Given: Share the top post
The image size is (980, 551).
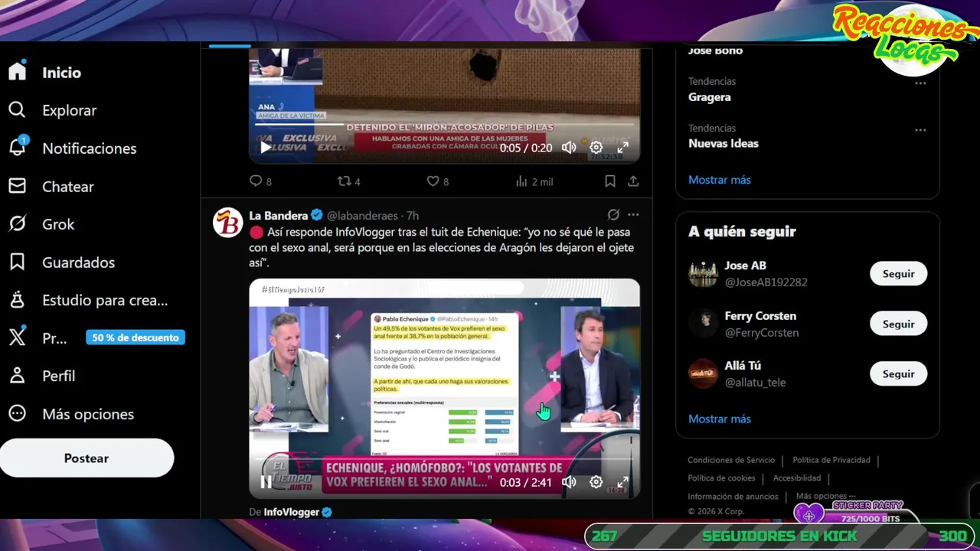Looking at the screenshot, I should pyautogui.click(x=633, y=181).
